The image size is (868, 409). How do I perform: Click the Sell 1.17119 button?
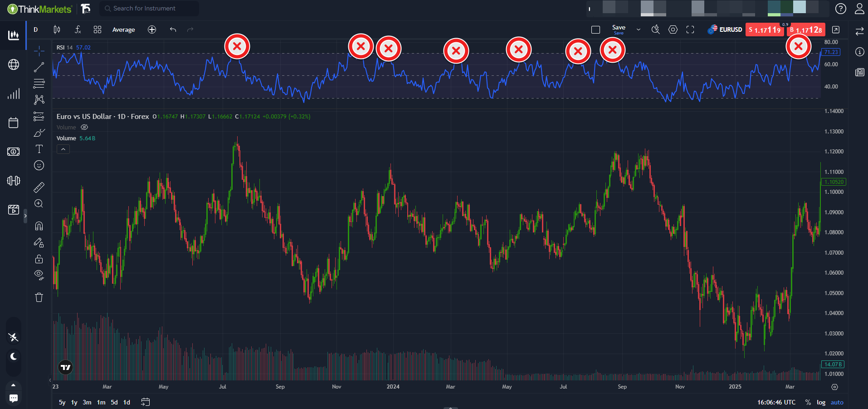(765, 30)
